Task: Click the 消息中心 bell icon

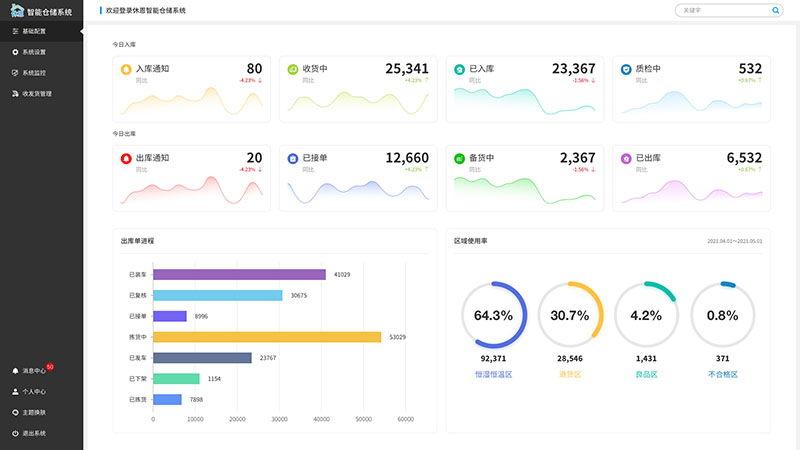Action: click(x=15, y=371)
